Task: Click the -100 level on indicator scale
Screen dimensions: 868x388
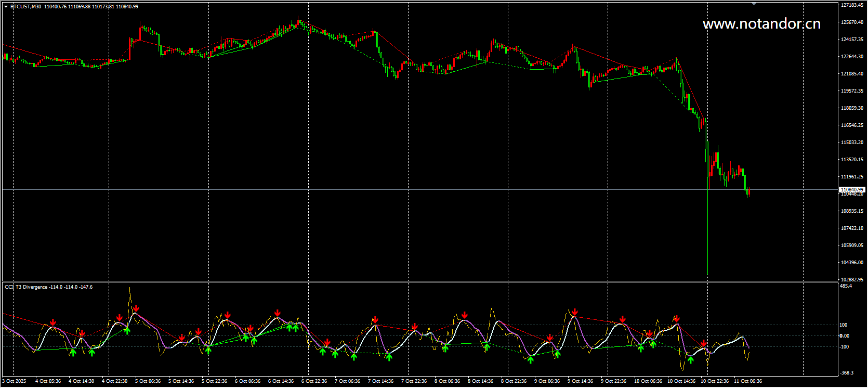Action: (x=844, y=347)
